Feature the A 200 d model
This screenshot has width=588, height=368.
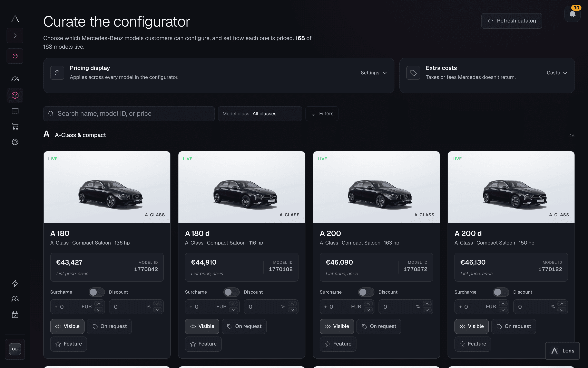pos(473,344)
